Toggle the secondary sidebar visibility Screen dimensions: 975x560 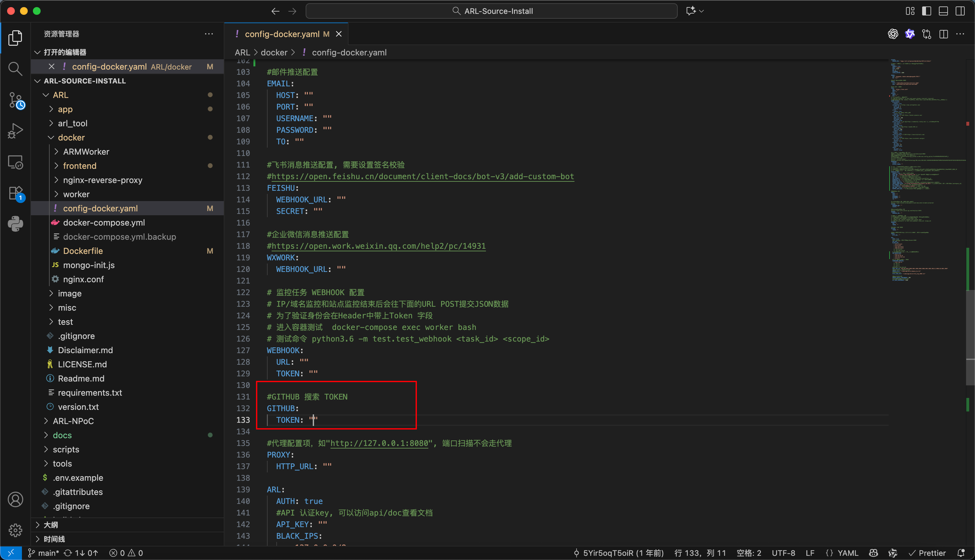(x=960, y=11)
